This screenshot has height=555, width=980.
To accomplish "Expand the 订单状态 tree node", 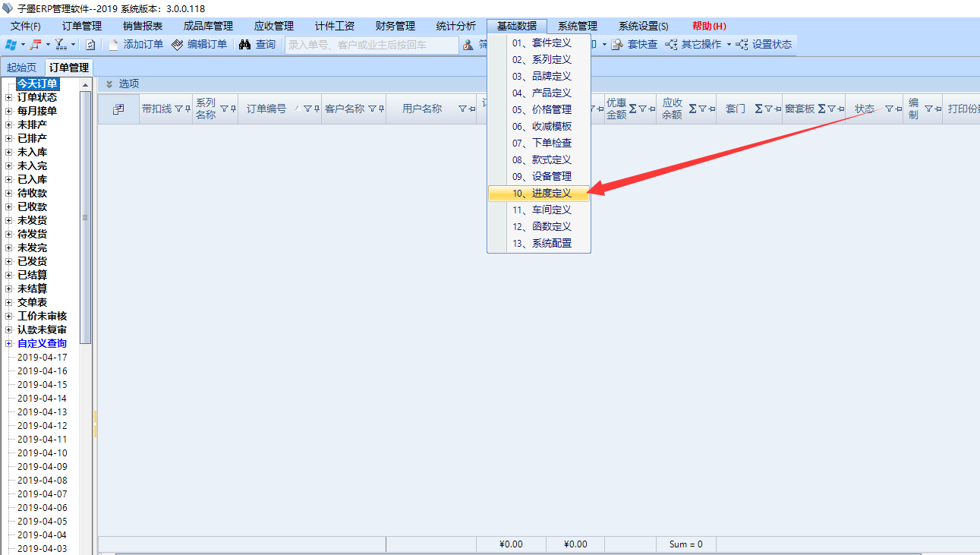I will pyautogui.click(x=8, y=97).
